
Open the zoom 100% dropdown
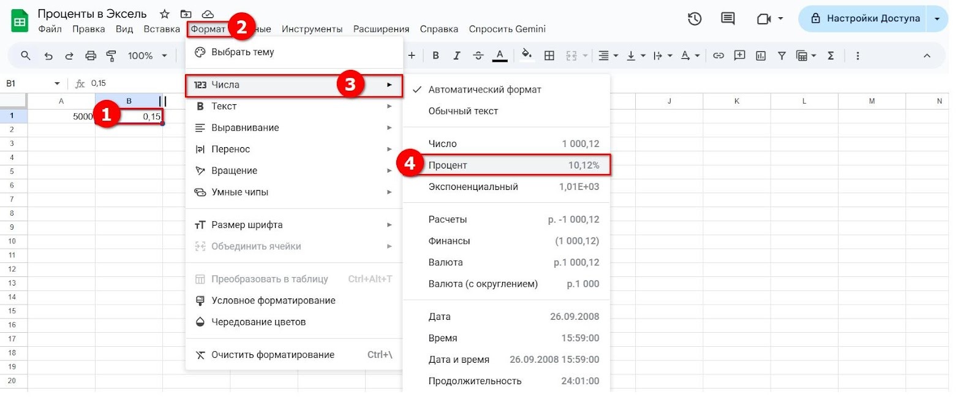pyautogui.click(x=147, y=56)
